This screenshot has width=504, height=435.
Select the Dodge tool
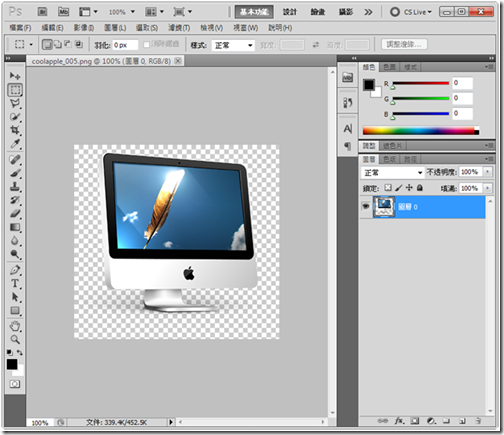15,254
